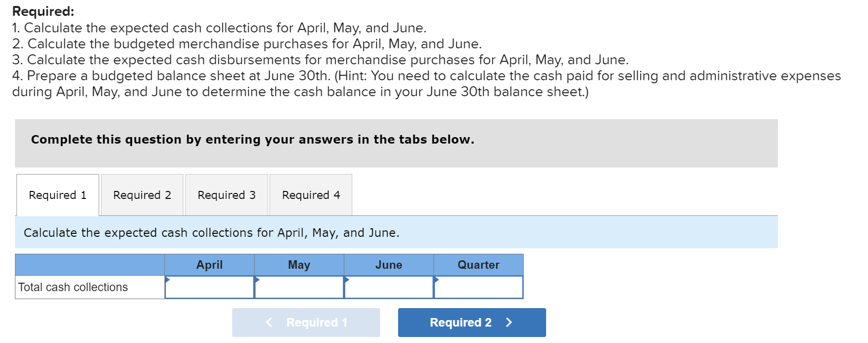Viewport: 868px width, 343px height.
Task: Click the forward chevron on Required 2 button
Action: 509,322
